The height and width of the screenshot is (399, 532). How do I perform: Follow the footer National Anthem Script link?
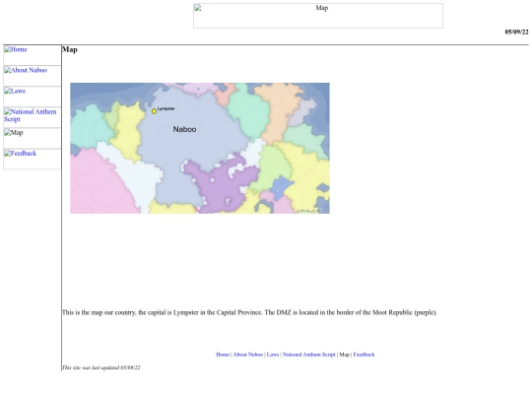pos(308,355)
